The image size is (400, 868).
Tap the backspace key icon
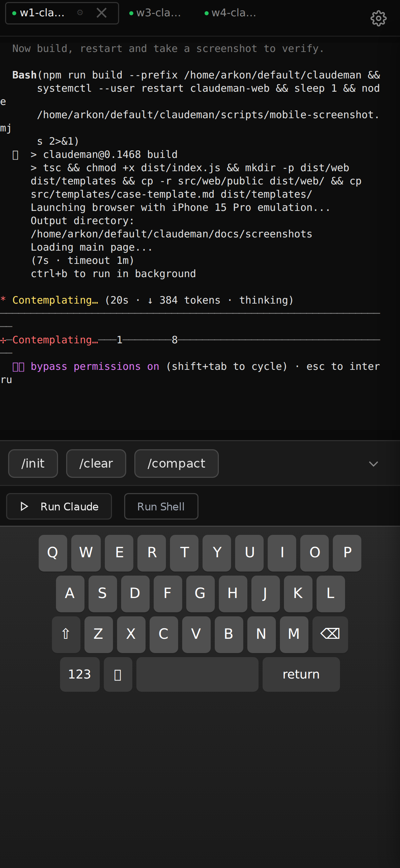click(330, 634)
